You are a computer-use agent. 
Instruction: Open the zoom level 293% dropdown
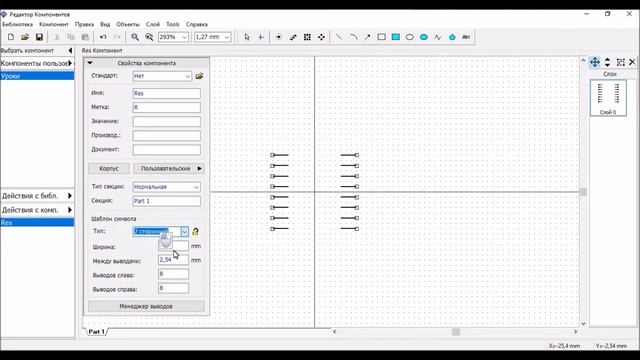184,37
